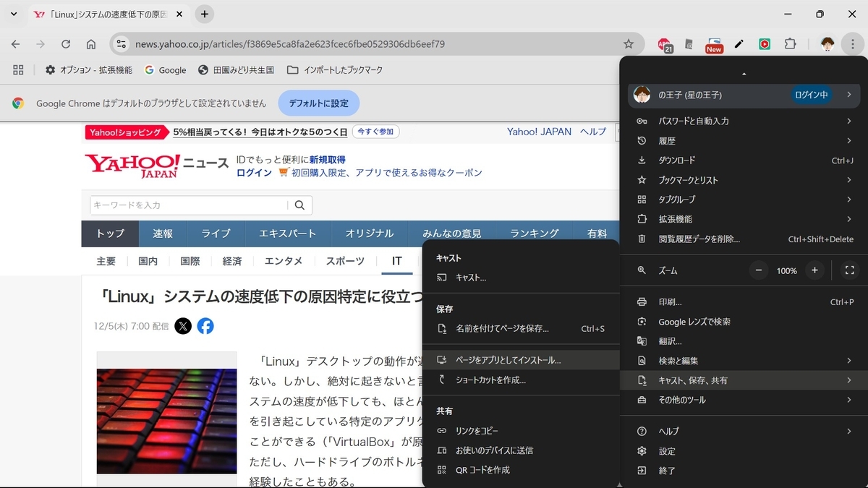This screenshot has height=488, width=868.
Task: Expand the タブグループ submenu
Action: pos(744,200)
